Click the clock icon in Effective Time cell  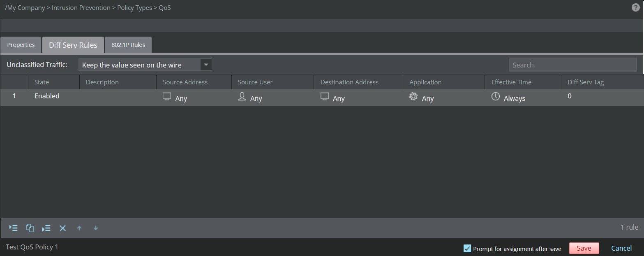496,97
